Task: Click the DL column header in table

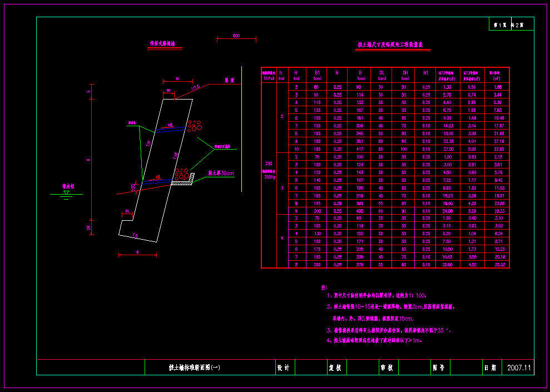Action: (381, 72)
